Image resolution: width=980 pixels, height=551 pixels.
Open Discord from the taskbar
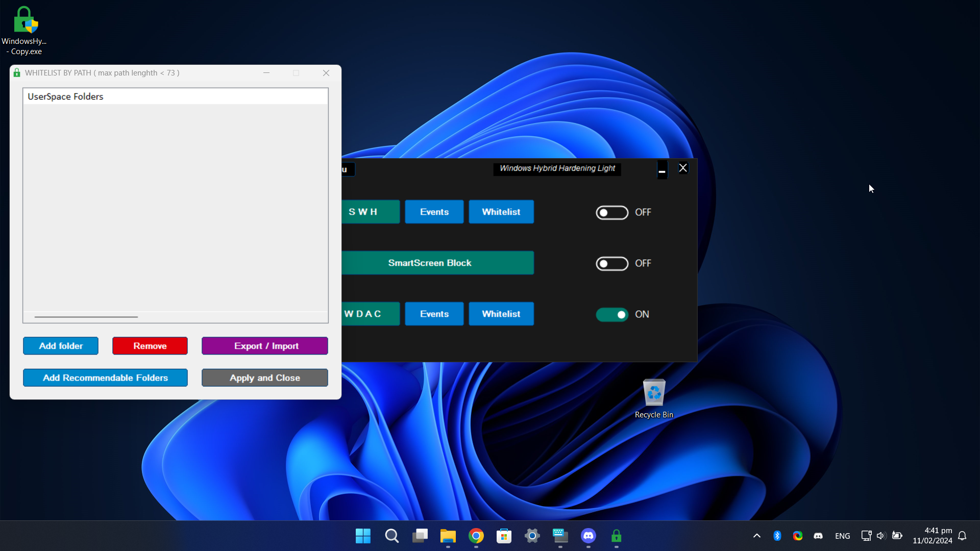589,536
